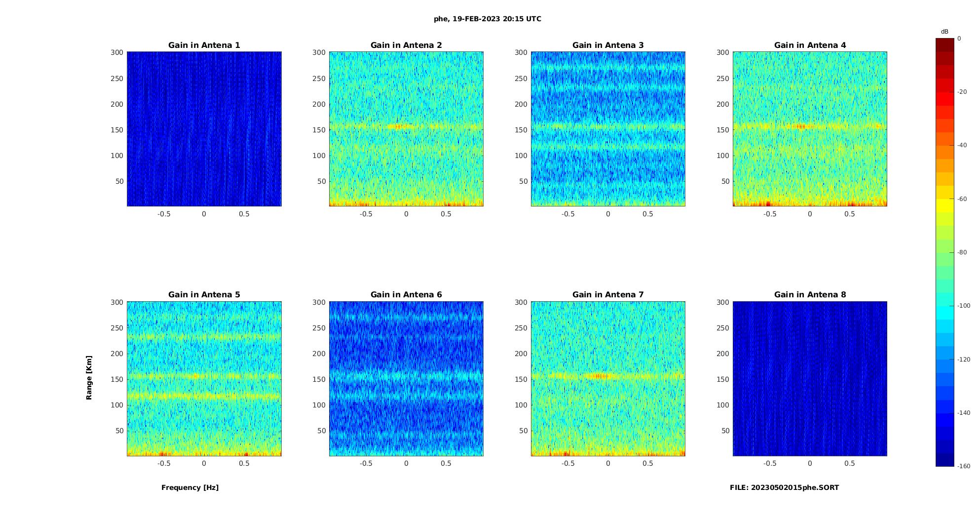
Task: Open the Gain in Antena 6 spectrogram
Action: (406, 379)
